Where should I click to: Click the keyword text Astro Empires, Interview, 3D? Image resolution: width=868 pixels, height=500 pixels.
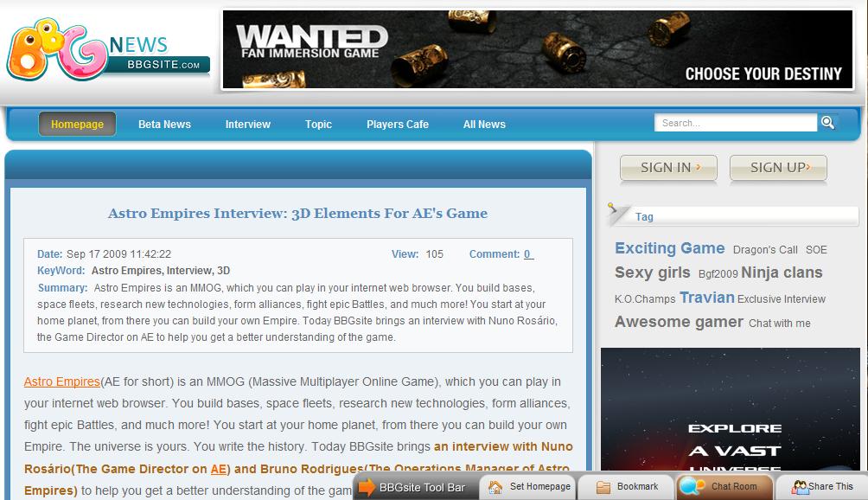coord(161,271)
